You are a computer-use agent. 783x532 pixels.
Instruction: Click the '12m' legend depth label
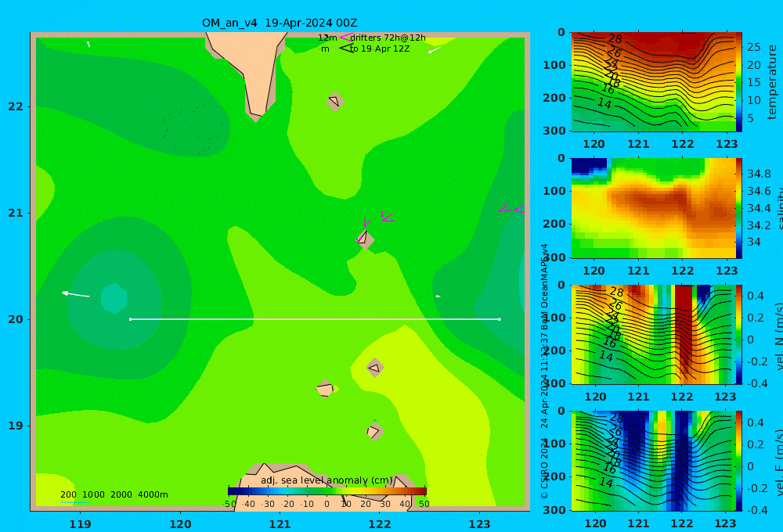pos(327,38)
